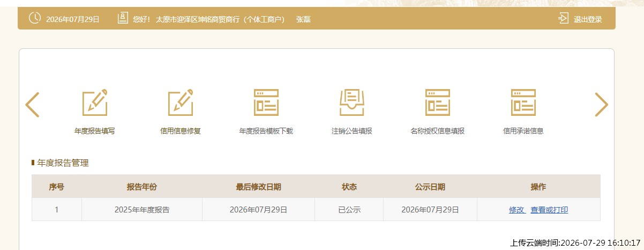Click the 已公示 status cell
644x250 pixels.
tap(349, 210)
